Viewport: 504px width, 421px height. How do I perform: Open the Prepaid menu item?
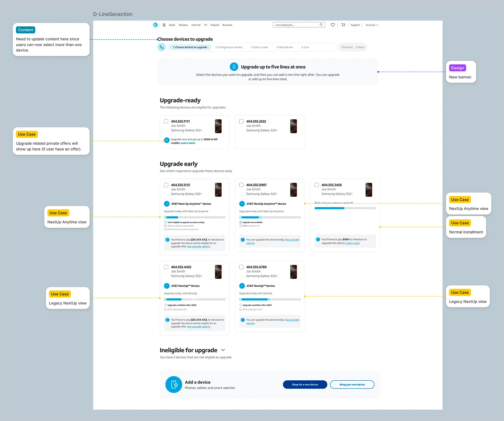(215, 25)
